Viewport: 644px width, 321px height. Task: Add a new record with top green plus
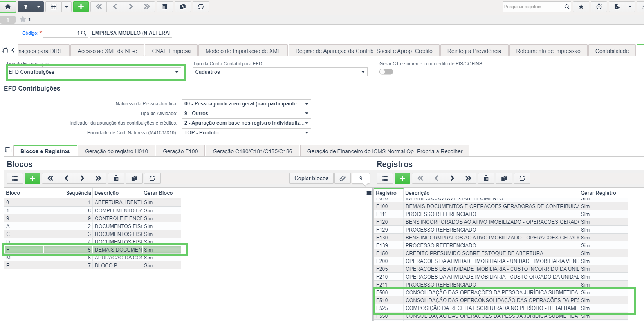pos(81,7)
